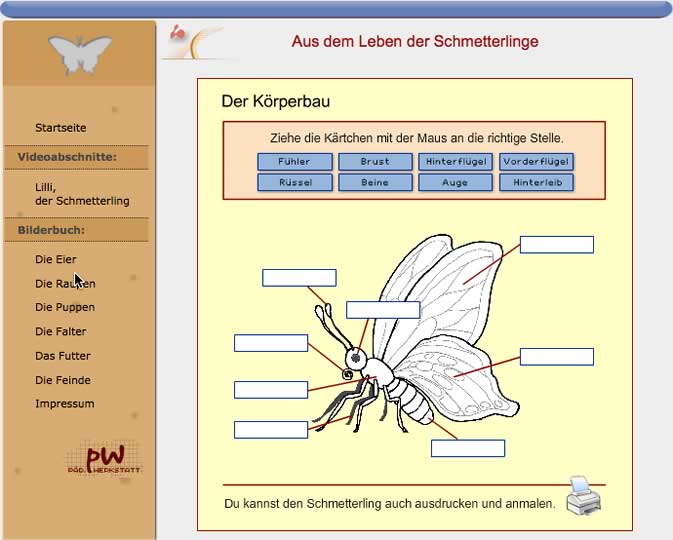Image resolution: width=673 pixels, height=540 pixels.
Task: Click the empty label box pointing to the eye
Action: (x=383, y=309)
